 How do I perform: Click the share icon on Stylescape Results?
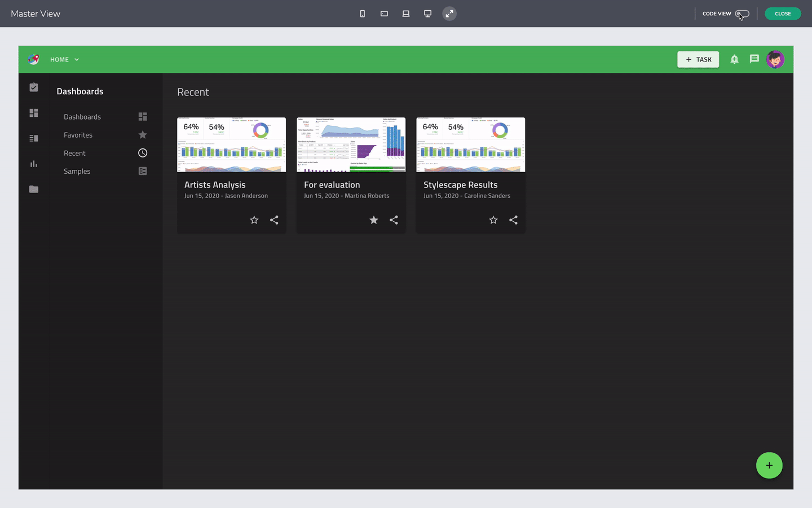(x=513, y=220)
